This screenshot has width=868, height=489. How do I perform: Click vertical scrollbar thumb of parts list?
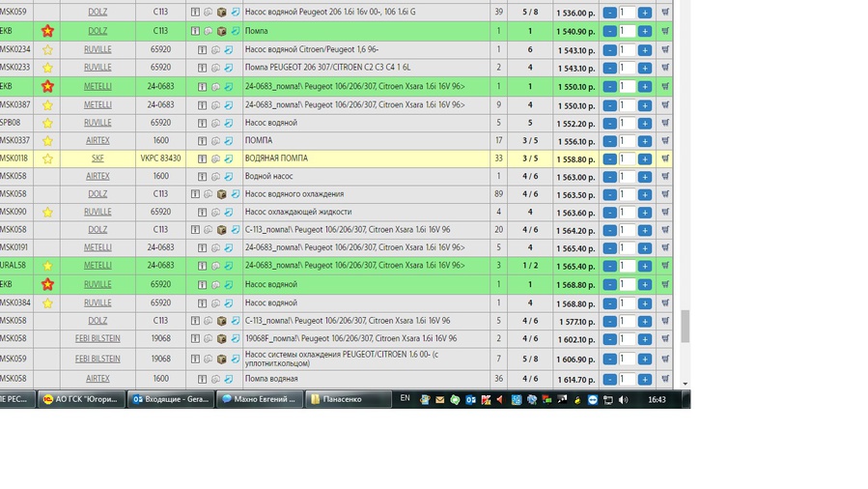(686, 327)
